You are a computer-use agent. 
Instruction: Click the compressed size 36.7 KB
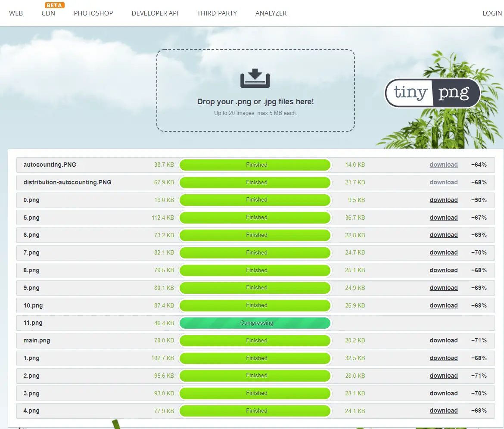tap(355, 218)
